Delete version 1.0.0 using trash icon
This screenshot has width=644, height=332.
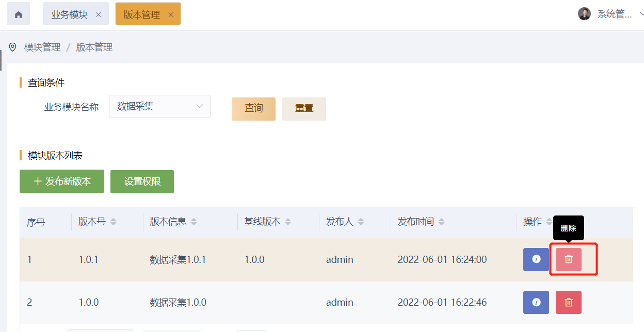568,303
